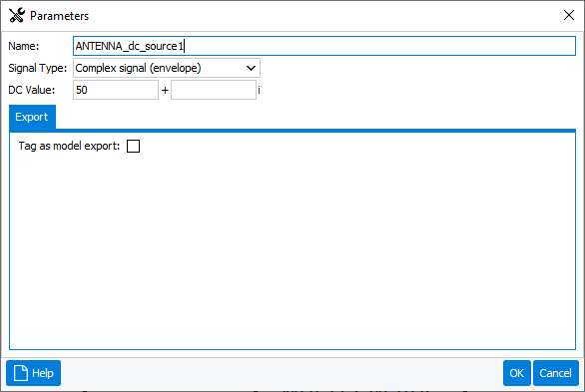Screen dimensions: 585x392
Task: Select the Export tab
Action: pos(32,117)
